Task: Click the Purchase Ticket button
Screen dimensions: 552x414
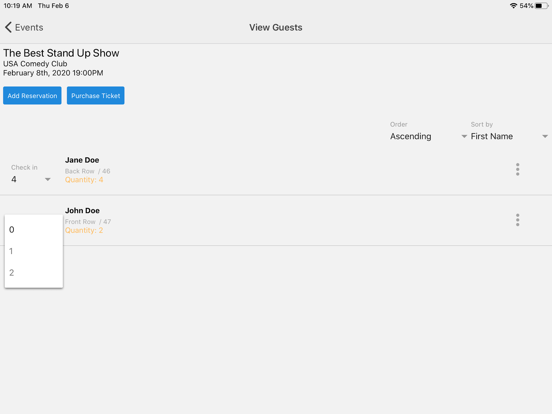Action: click(x=95, y=95)
